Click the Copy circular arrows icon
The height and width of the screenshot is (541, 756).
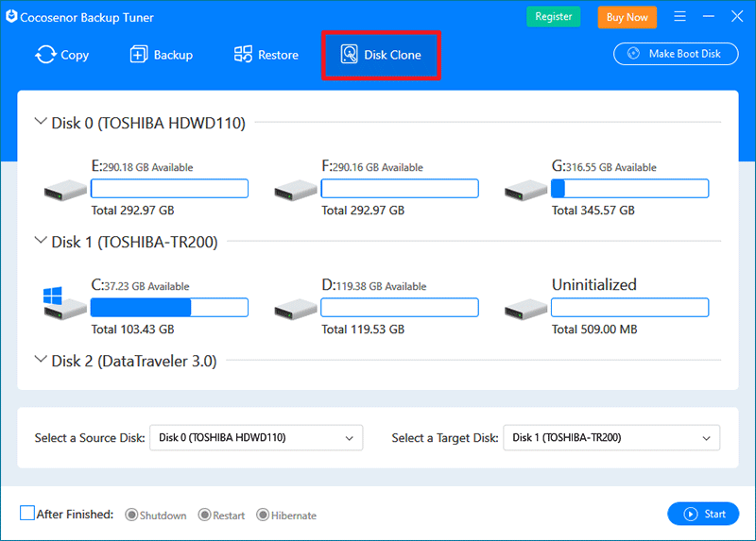click(x=45, y=55)
